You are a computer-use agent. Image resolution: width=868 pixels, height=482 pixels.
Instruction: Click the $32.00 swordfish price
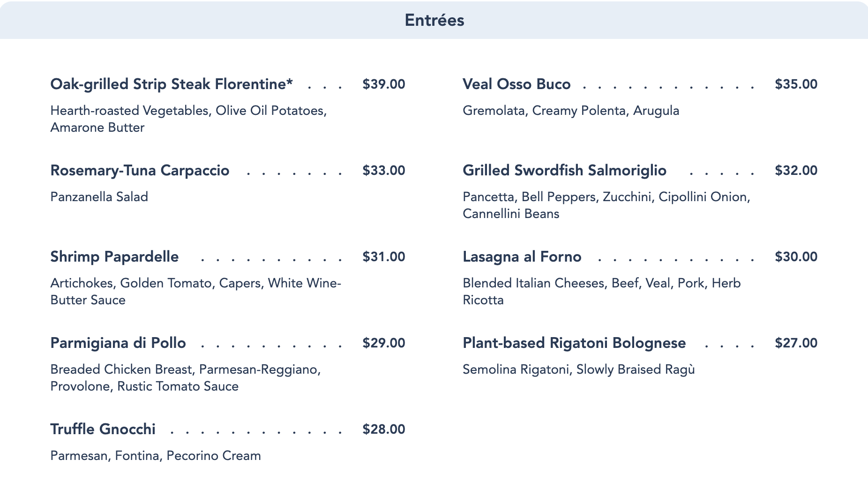796,171
